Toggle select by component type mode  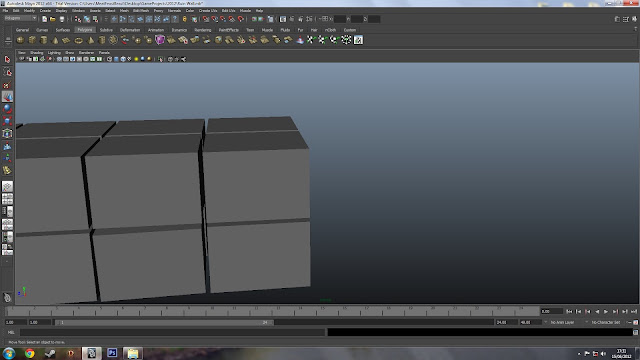pyautogui.click(x=95, y=19)
